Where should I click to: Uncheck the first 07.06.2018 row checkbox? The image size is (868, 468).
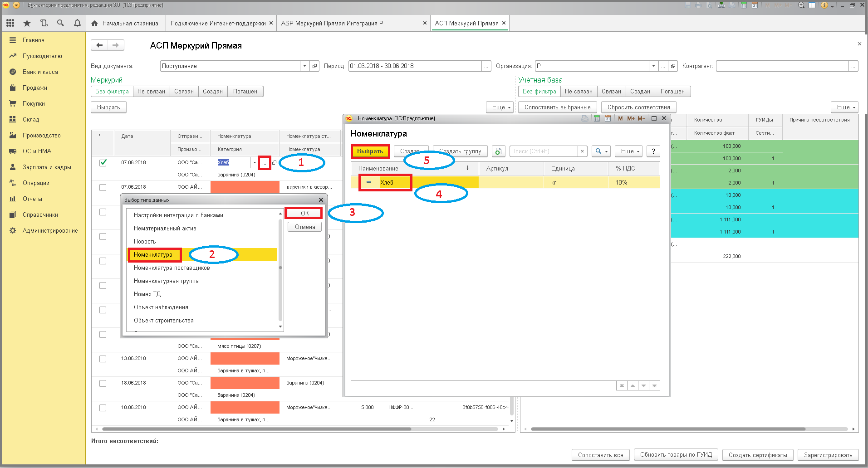point(103,162)
